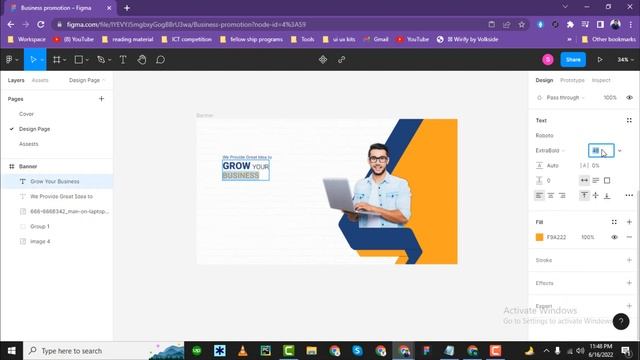This screenshot has height=360, width=640.
Task: Open Text style options icon
Action: pos(629,120)
